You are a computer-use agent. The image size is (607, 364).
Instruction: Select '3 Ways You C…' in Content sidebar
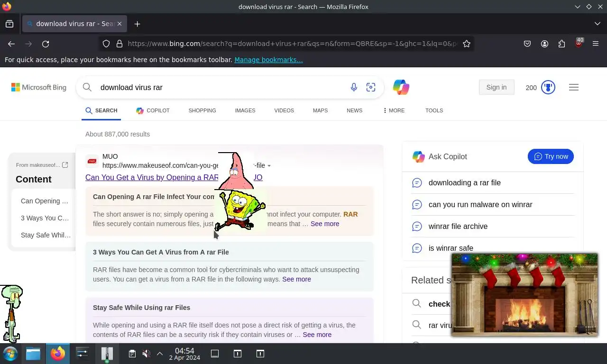click(45, 218)
